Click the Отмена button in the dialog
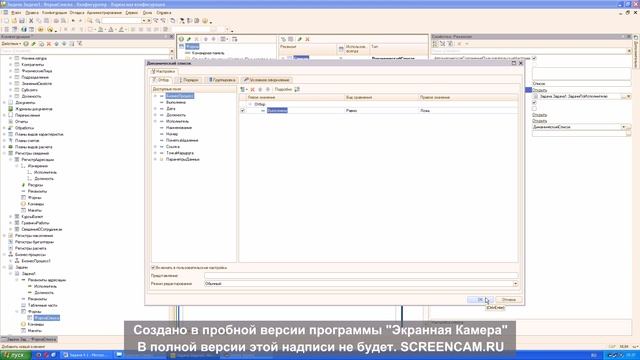Viewport: 640px width, 360px height. 509,300
